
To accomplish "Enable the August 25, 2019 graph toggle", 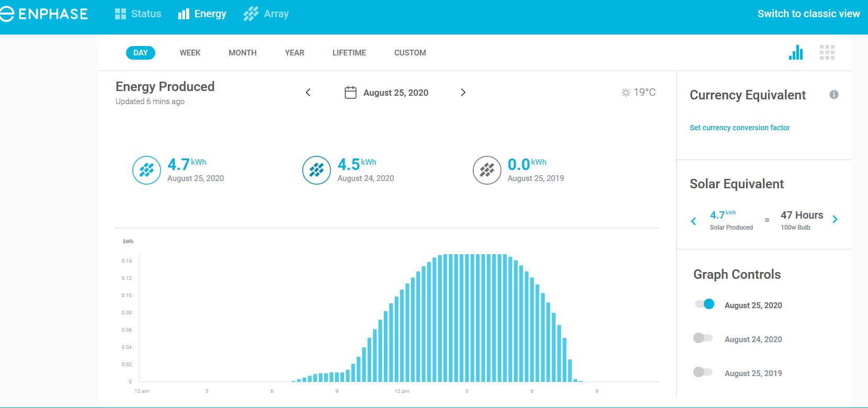I will 703,372.
